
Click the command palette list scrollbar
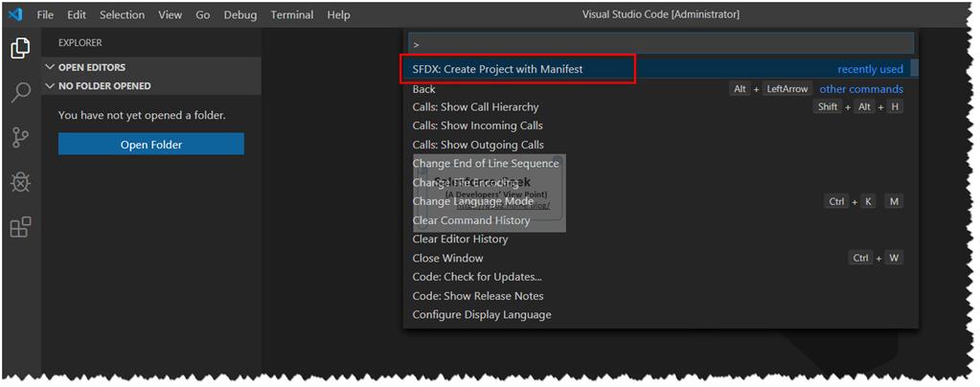pyautogui.click(x=914, y=67)
